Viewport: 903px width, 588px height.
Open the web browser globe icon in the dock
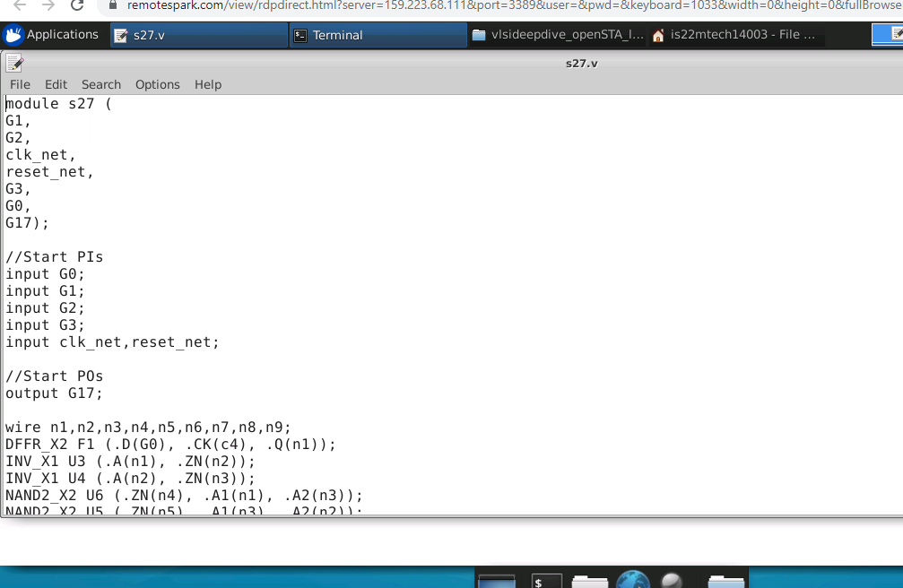633,581
